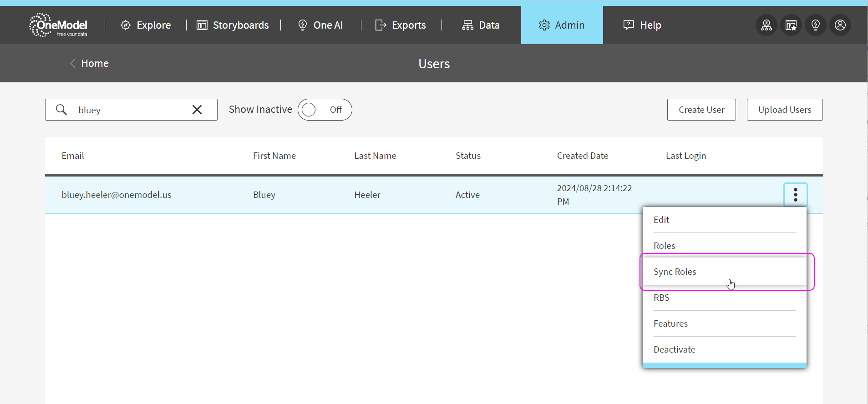Open the Admin tab
Screen dimensions: 868x404
pos(562,25)
